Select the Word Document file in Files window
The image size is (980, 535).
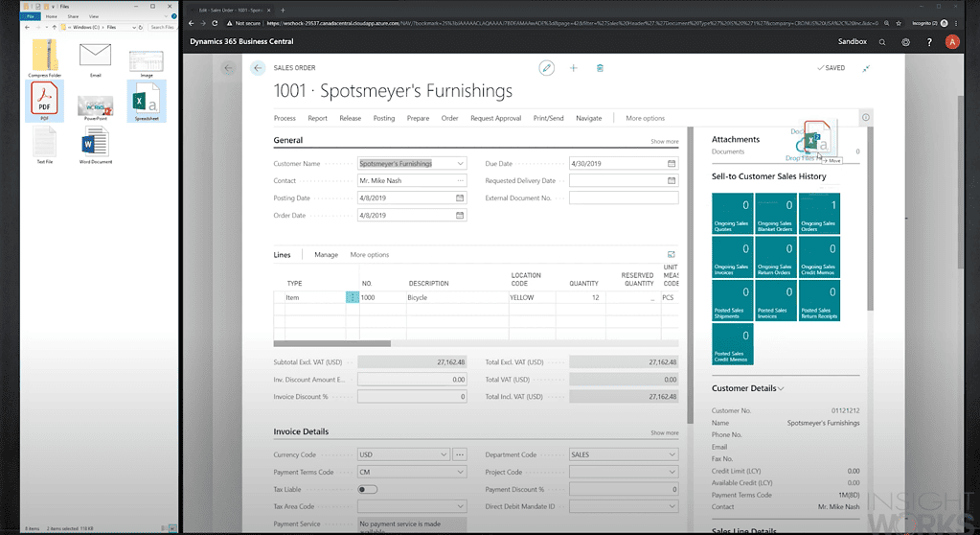point(96,145)
